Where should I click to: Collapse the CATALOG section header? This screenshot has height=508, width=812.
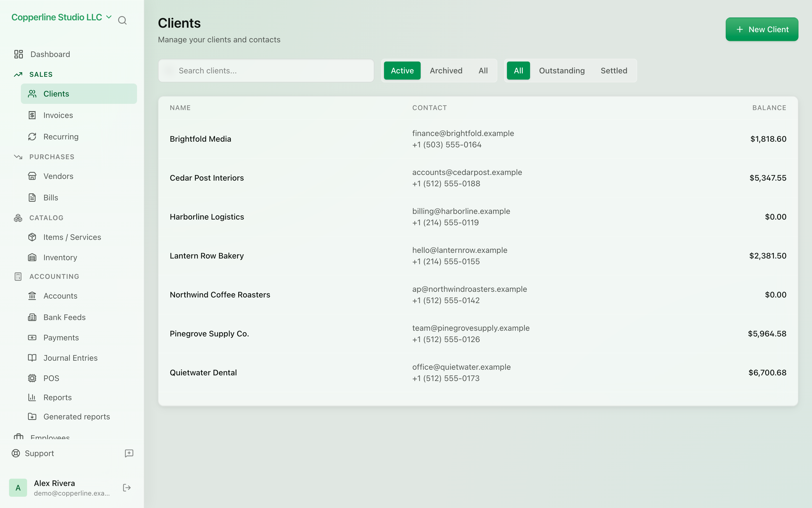46,218
